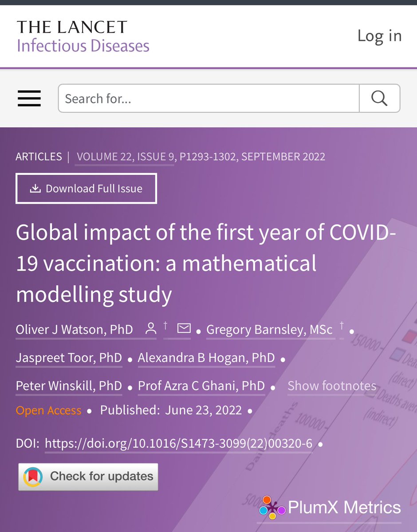Open Oliver J Watson's author profile icon
The image size is (417, 532).
pyautogui.click(x=151, y=329)
